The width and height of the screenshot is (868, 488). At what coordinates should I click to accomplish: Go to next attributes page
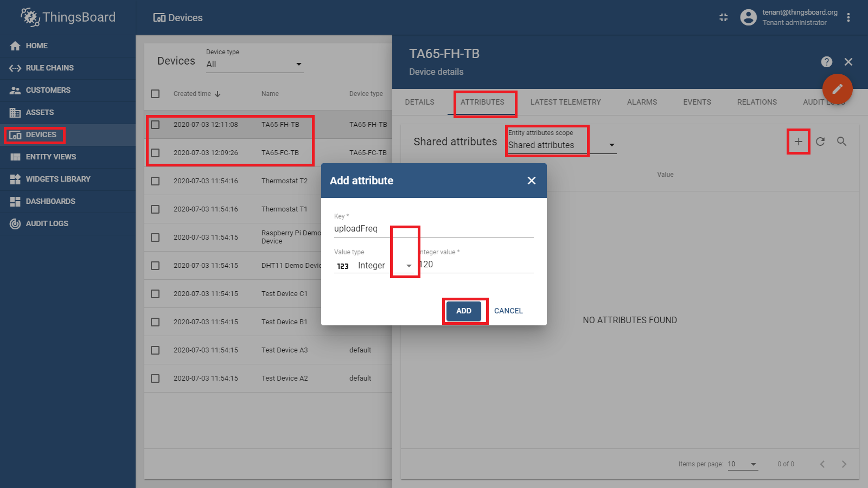point(844,464)
